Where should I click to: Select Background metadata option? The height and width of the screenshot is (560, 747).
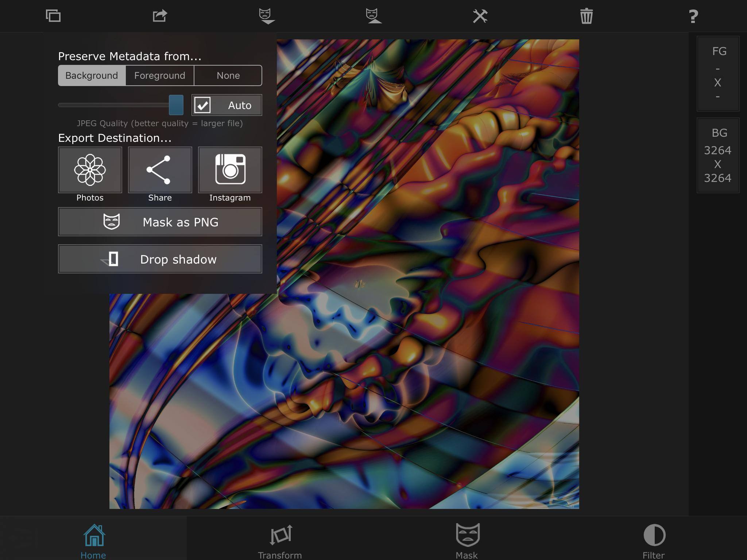pyautogui.click(x=92, y=75)
